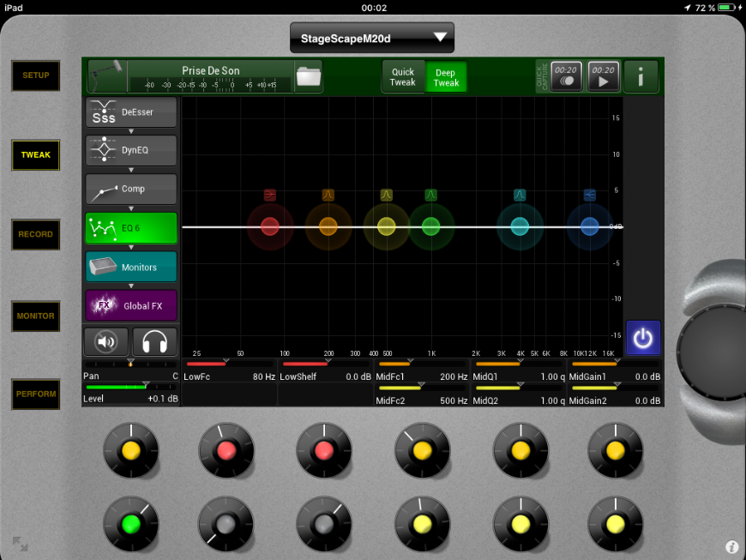Viewport: 746px width, 560px height.
Task: Select the Comp compressor block
Action: tap(131, 189)
